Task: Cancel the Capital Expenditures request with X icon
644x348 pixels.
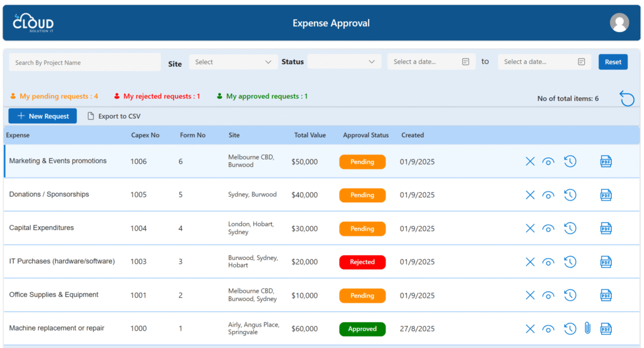Action: 530,229
